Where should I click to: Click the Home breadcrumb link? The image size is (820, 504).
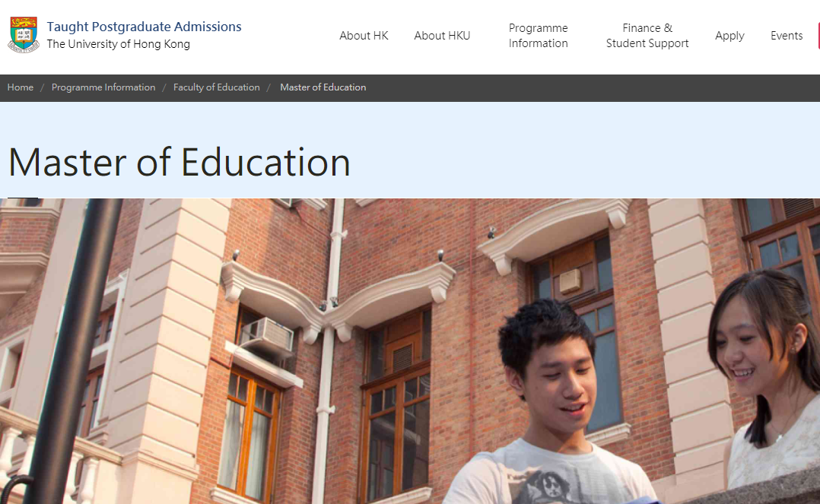point(21,87)
